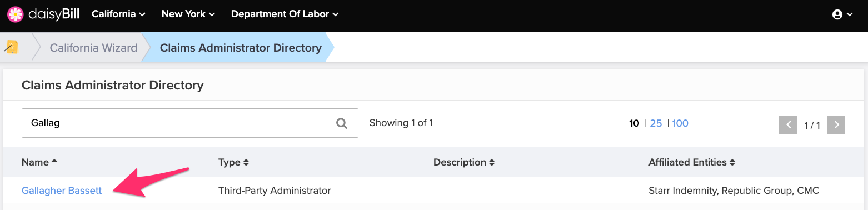This screenshot has width=868, height=210.
Task: Expand the New York dropdown menu
Action: [188, 14]
